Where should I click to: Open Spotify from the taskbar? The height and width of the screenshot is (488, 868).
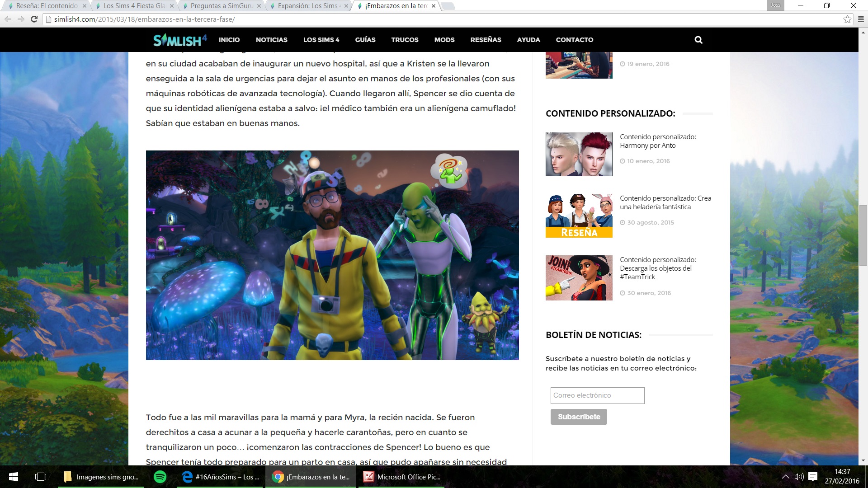pyautogui.click(x=160, y=477)
